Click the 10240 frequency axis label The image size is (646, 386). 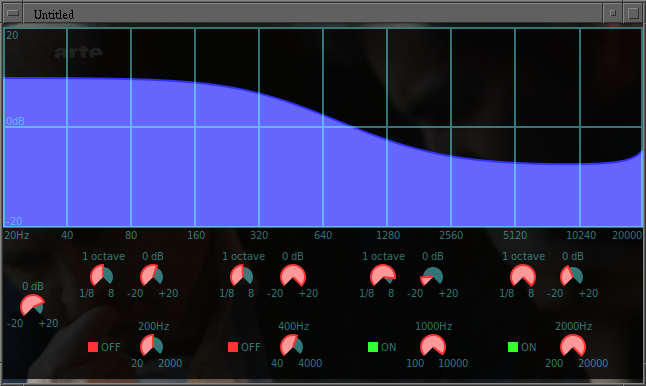[x=581, y=235]
